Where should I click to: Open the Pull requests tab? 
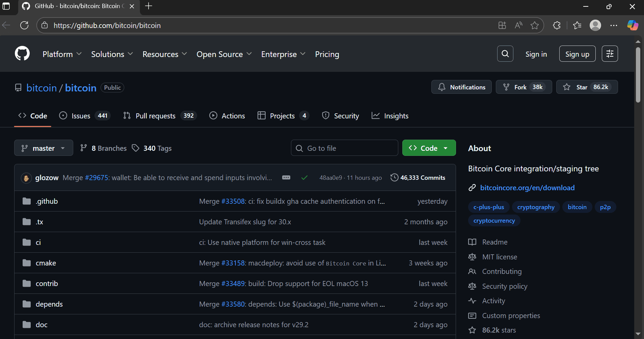(x=160, y=116)
